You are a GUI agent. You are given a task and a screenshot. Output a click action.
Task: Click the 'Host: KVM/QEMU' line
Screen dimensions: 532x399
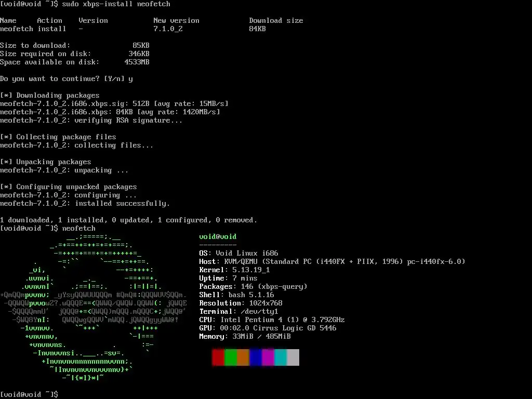pos(332,262)
